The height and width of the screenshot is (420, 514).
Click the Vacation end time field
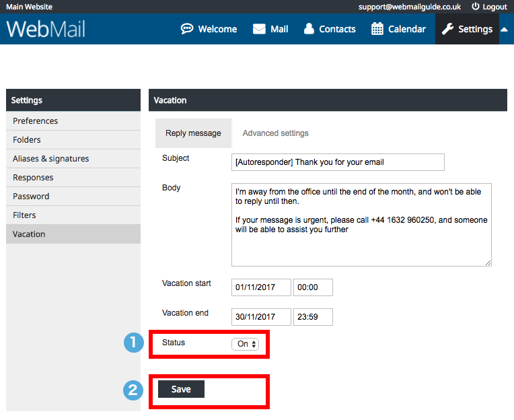[313, 317]
